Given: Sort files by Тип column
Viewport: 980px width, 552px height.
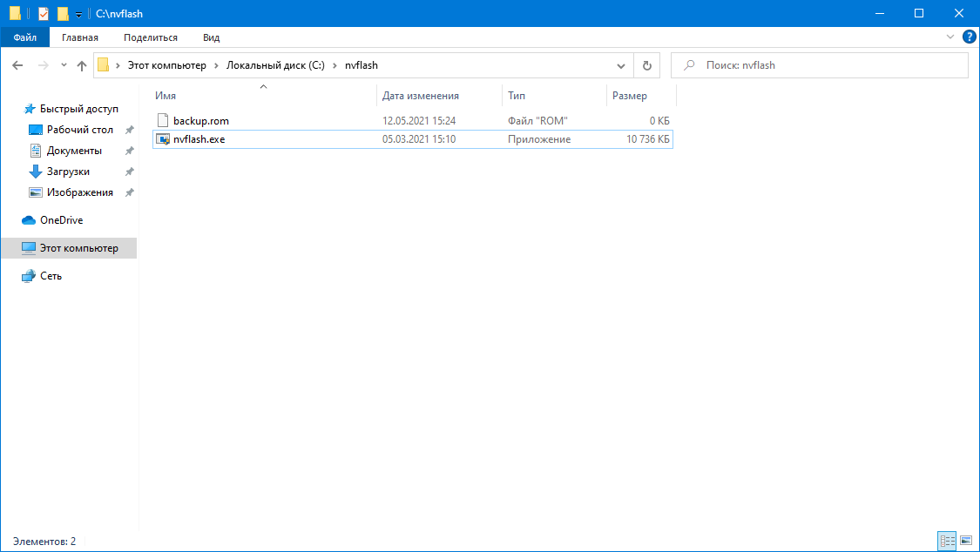Looking at the screenshot, I should point(554,96).
